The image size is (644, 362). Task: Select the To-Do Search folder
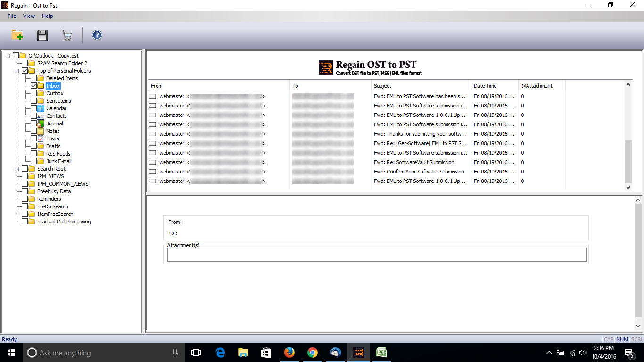click(53, 206)
